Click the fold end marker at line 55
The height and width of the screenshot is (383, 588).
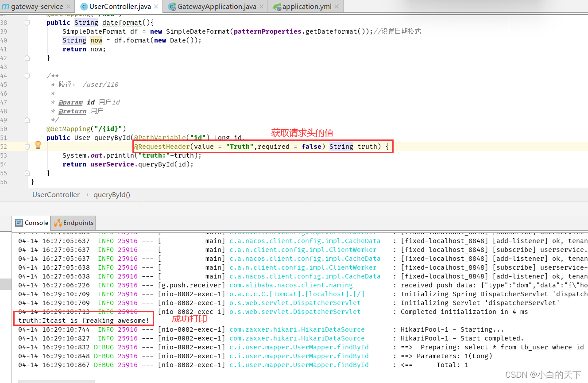pos(27,173)
